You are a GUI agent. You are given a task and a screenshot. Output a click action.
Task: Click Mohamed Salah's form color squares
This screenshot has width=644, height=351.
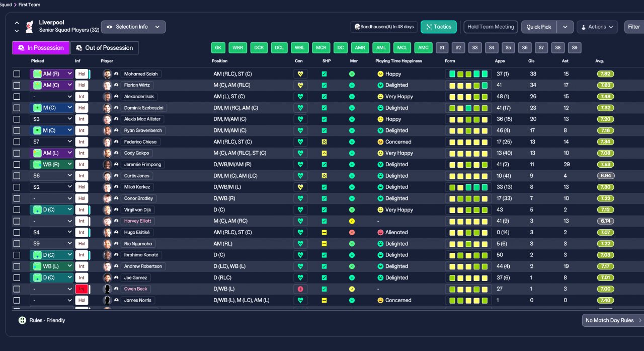coord(468,74)
